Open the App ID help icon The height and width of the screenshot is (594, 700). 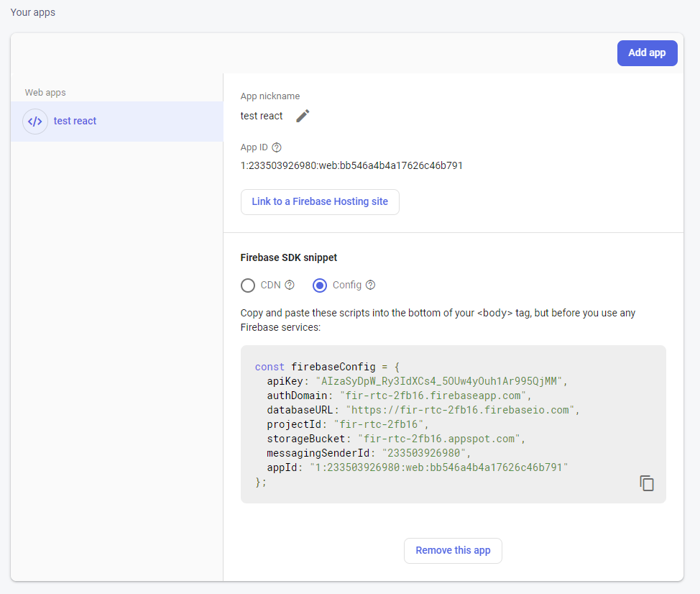click(x=277, y=147)
